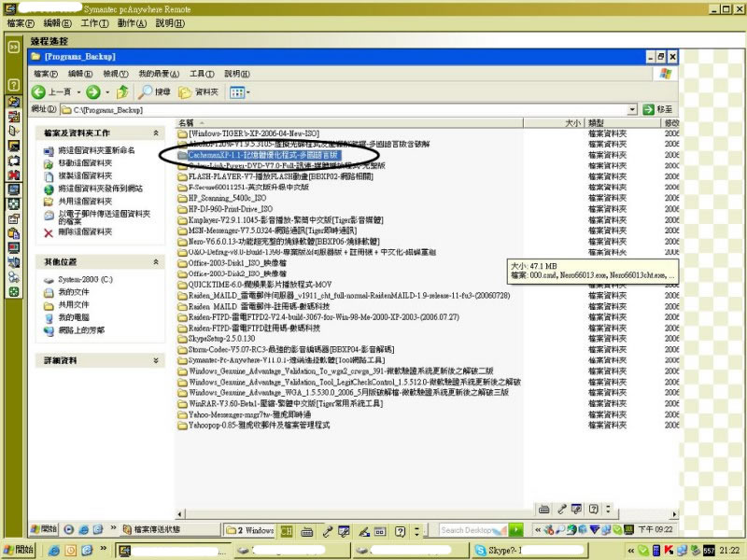The image size is (747, 560).
Task: Open 網路上的芳鄰 network places link
Action: [x=81, y=330]
